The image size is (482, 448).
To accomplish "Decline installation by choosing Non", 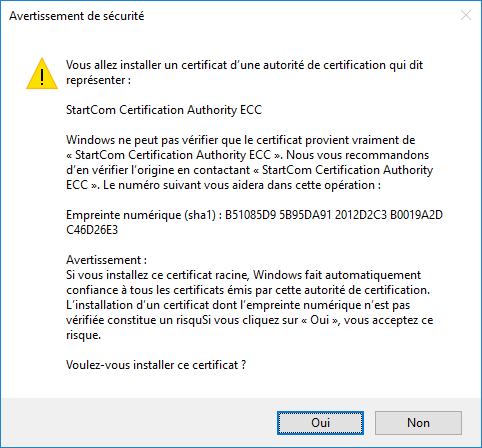I will coord(418,423).
